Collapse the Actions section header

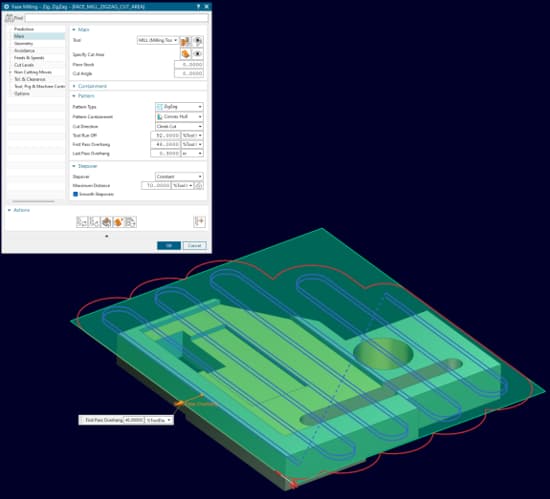tap(19, 210)
